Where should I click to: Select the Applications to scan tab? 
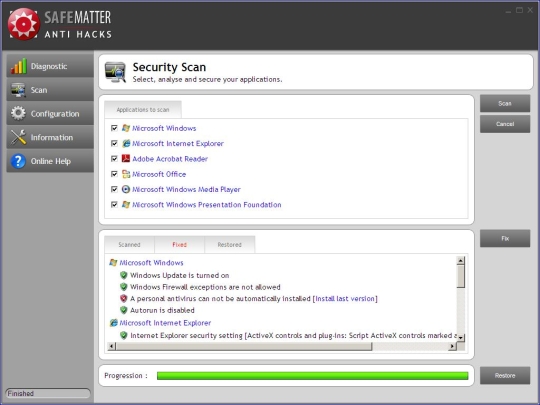pyautogui.click(x=143, y=110)
